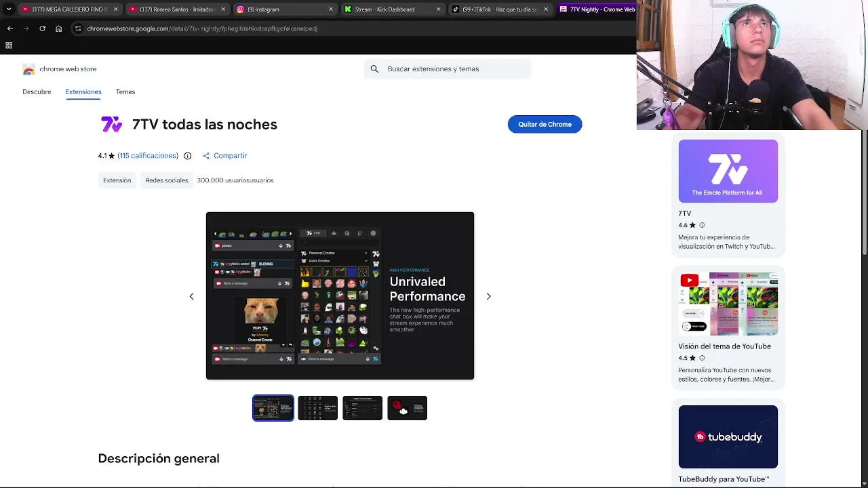Click the search magnifier icon
Image resolution: width=868 pixels, height=488 pixels.
[374, 69]
